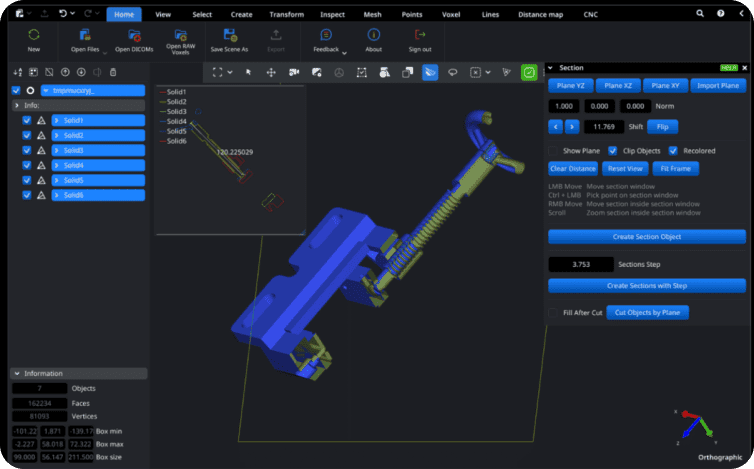
Task: Click the Sign out icon
Action: 420,35
